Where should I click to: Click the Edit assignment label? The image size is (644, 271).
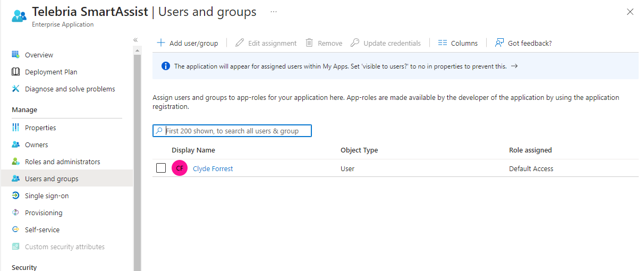point(272,43)
